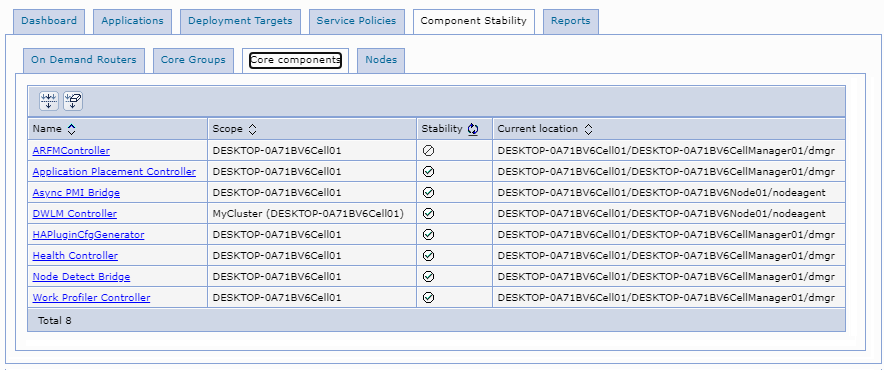Open the Service Policies tab
This screenshot has height=370, width=884.
(356, 21)
